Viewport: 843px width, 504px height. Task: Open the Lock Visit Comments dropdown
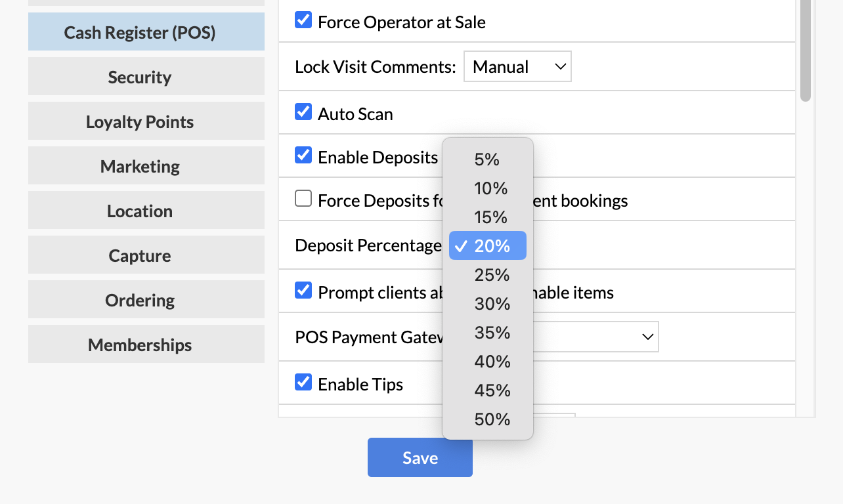click(x=517, y=67)
